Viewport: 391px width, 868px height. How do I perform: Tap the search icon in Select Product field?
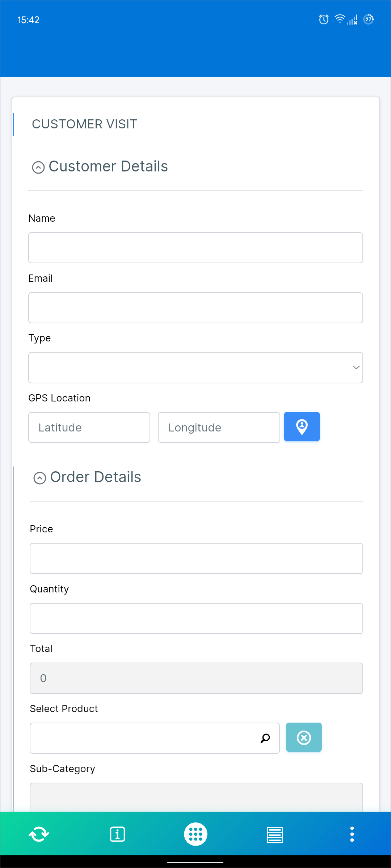tap(265, 738)
